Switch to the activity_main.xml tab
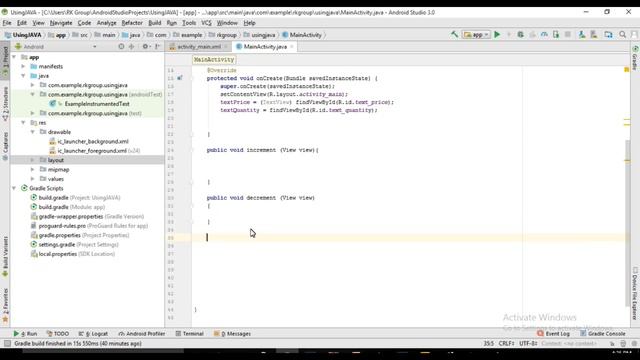The image size is (640, 360). pos(199,47)
